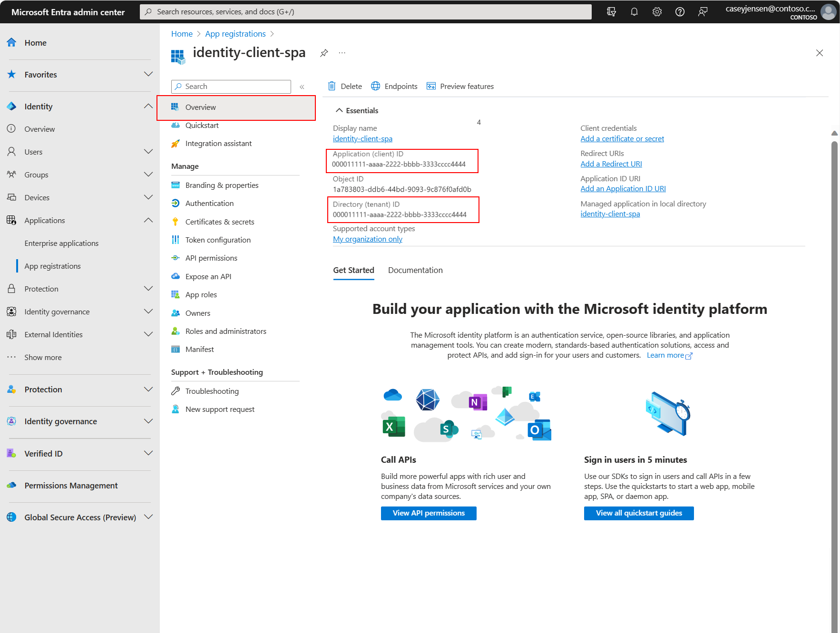
Task: Collapse the Applications submenu chevron
Action: point(148,220)
